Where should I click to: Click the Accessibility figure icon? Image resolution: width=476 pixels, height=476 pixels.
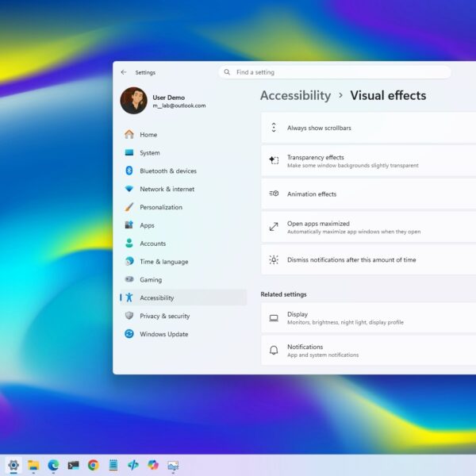click(x=129, y=297)
